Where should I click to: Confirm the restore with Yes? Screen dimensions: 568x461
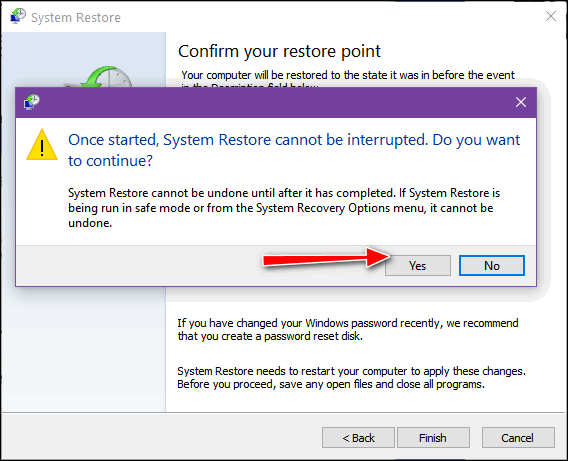coord(418,266)
